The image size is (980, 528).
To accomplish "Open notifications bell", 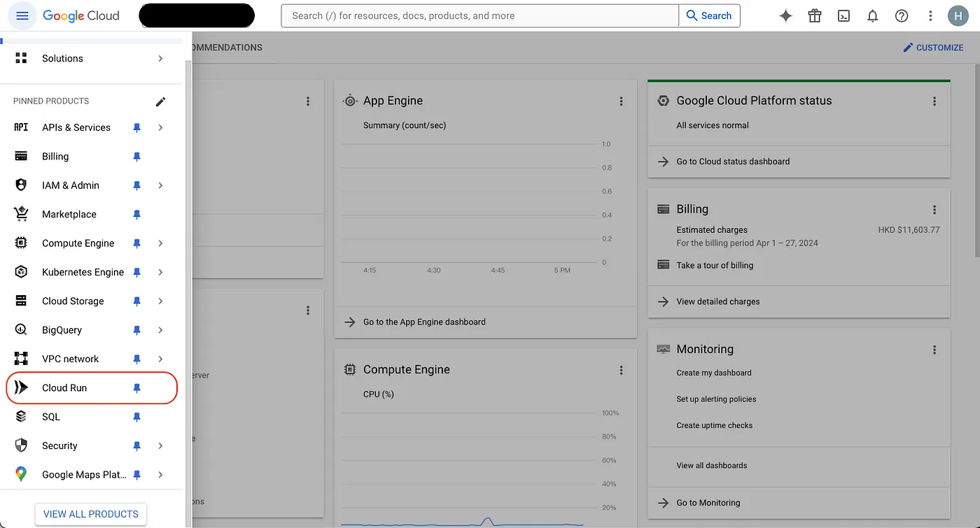I will [x=873, y=16].
